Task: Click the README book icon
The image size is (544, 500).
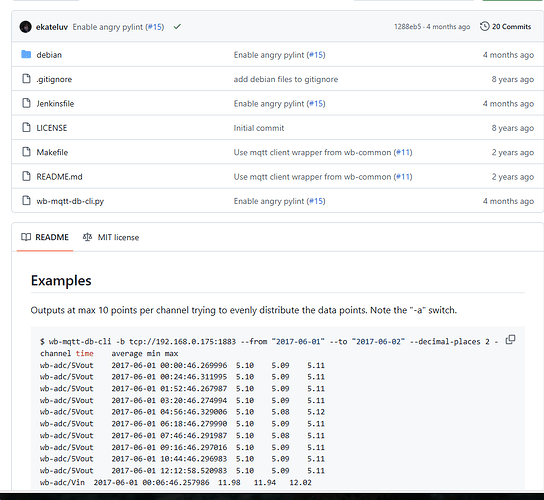Action: click(x=26, y=237)
